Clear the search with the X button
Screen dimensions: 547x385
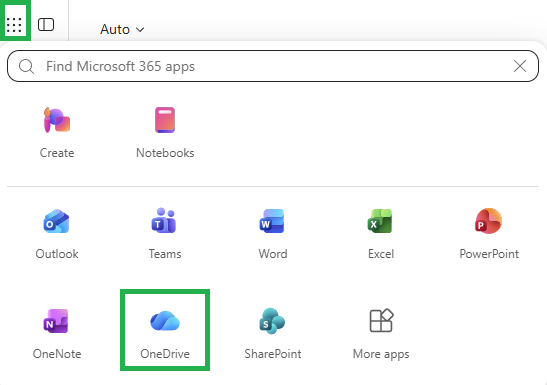pos(520,66)
